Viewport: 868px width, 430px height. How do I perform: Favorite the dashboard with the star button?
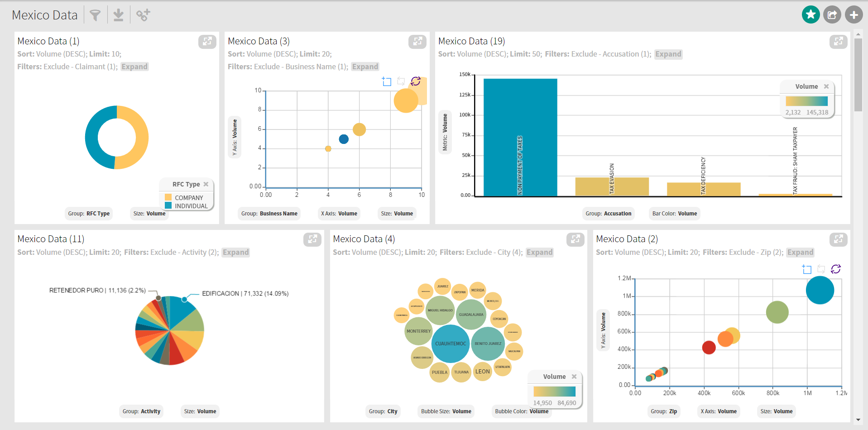(x=810, y=14)
